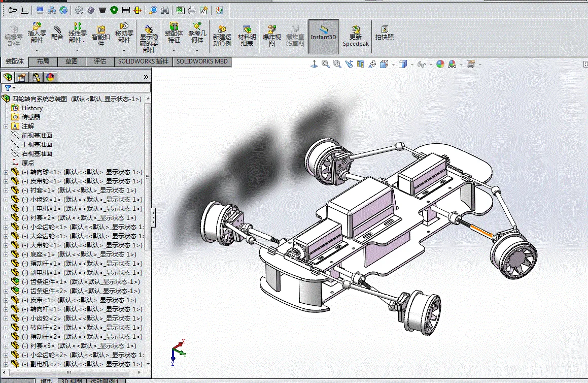Expand panel tabs with the » chevron
The height and width of the screenshot is (383, 588).
[146, 77]
